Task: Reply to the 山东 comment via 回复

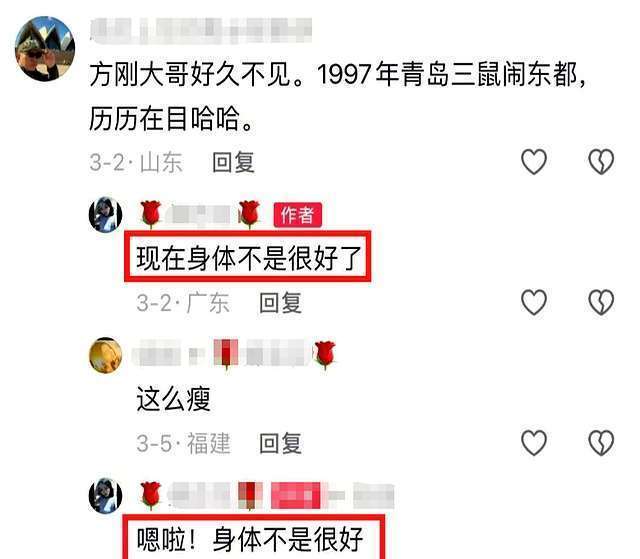Action: (233, 162)
